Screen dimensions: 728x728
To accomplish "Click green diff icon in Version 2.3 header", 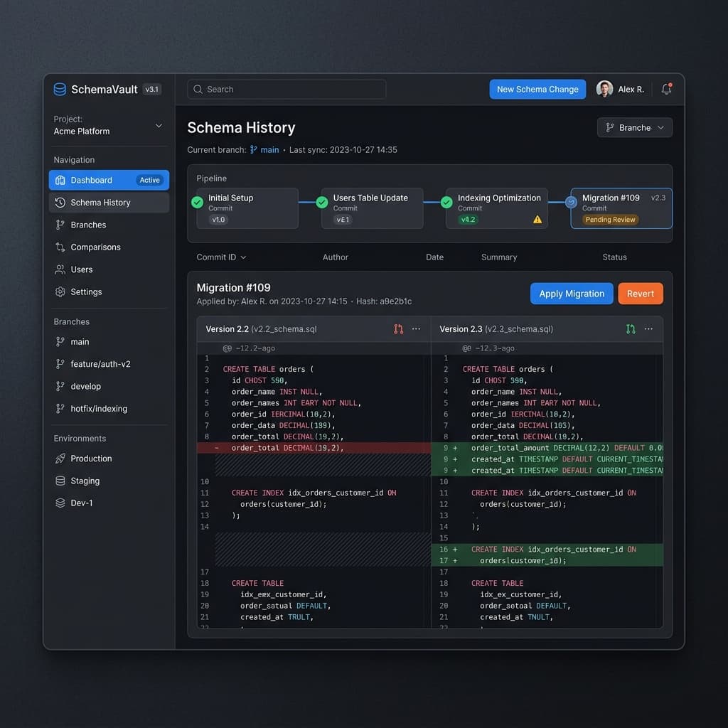I will (x=631, y=329).
